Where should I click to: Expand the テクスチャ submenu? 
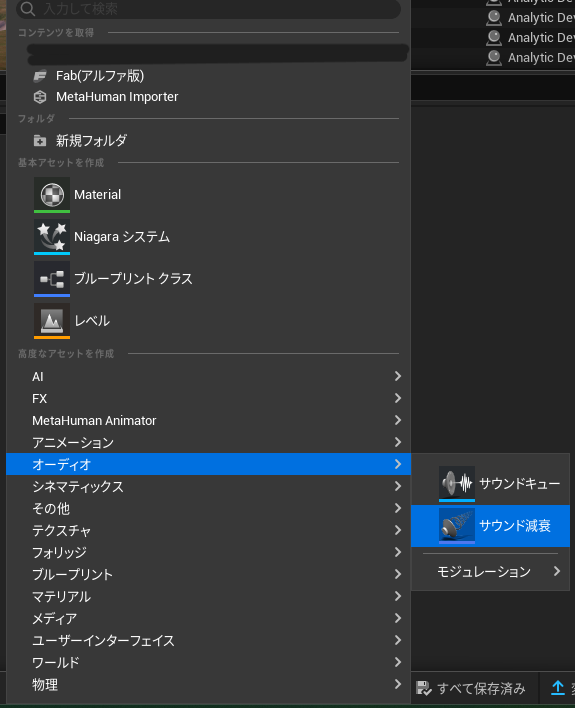click(x=208, y=530)
